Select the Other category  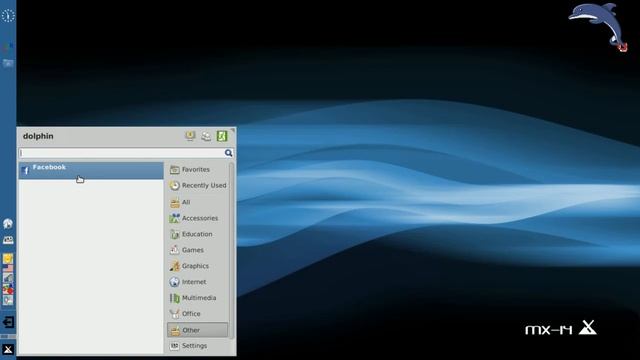198,330
